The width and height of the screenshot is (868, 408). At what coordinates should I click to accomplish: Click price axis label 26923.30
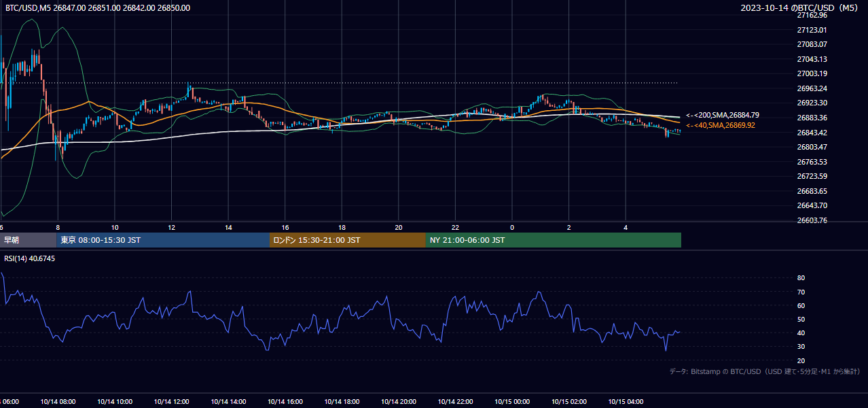pyautogui.click(x=812, y=103)
